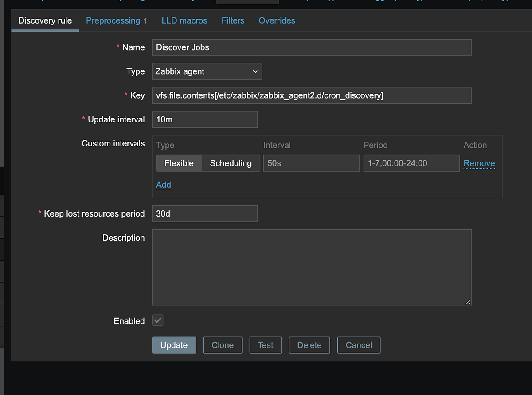Cancel editing the discovery rule
The height and width of the screenshot is (395, 532).
(359, 345)
